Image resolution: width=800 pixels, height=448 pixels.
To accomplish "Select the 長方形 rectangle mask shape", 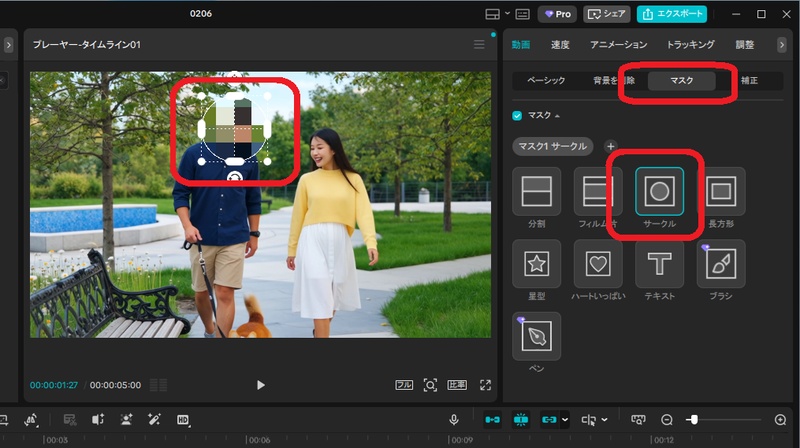I will [720, 191].
